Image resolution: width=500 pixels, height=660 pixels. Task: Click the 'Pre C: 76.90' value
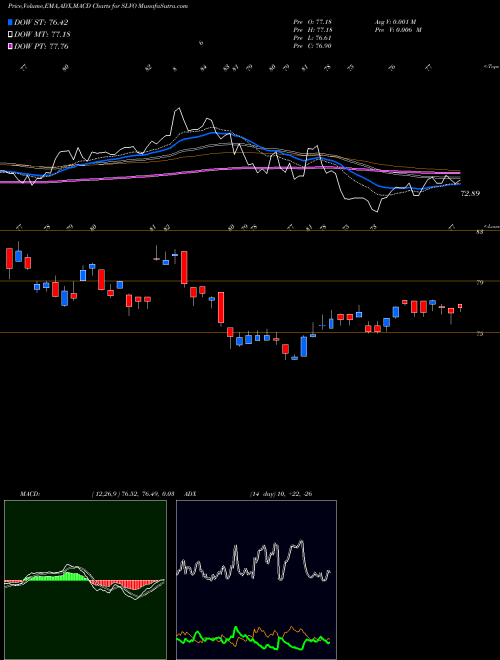click(x=312, y=46)
